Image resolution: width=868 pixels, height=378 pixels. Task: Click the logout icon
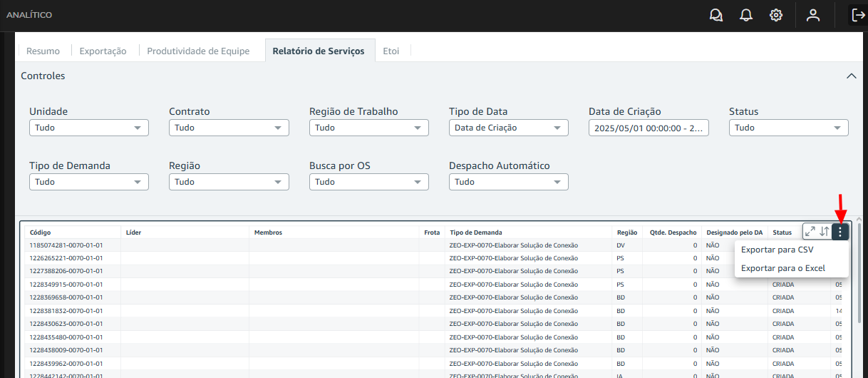pos(858,15)
